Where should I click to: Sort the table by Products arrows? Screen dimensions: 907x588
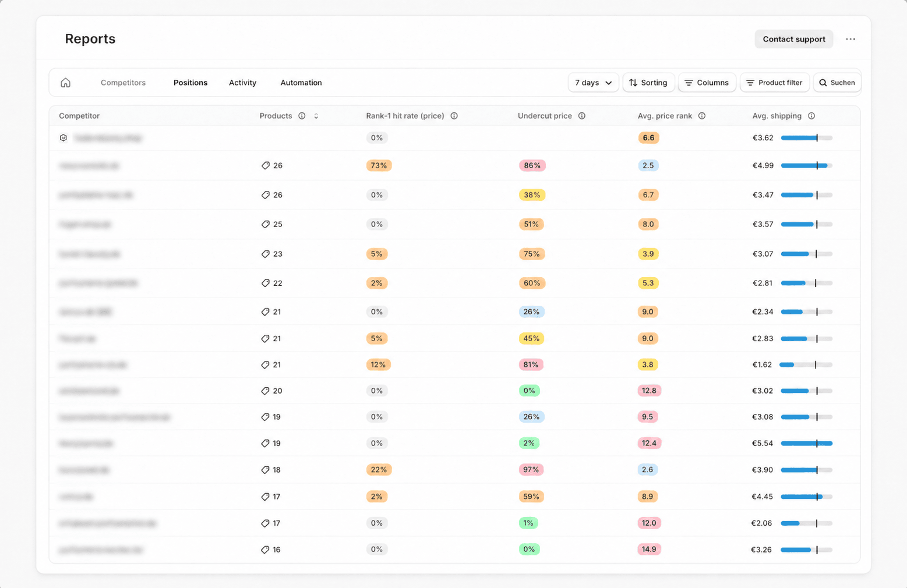[316, 116]
